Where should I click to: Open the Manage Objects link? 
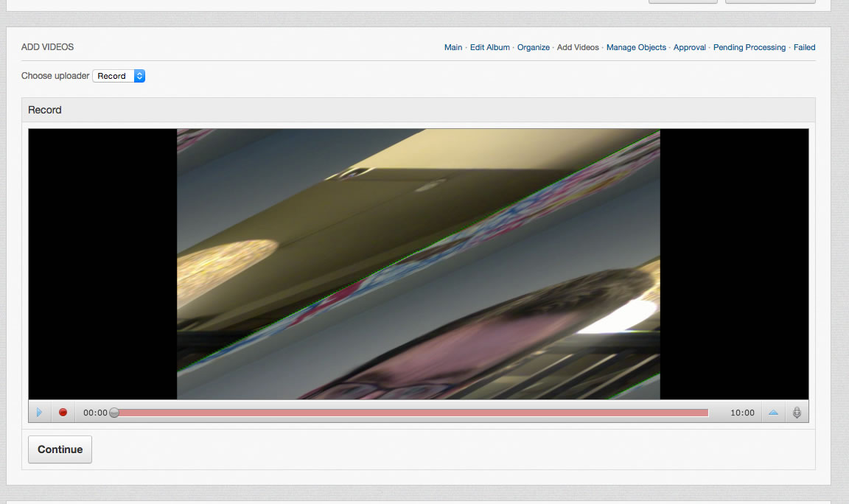[636, 47]
